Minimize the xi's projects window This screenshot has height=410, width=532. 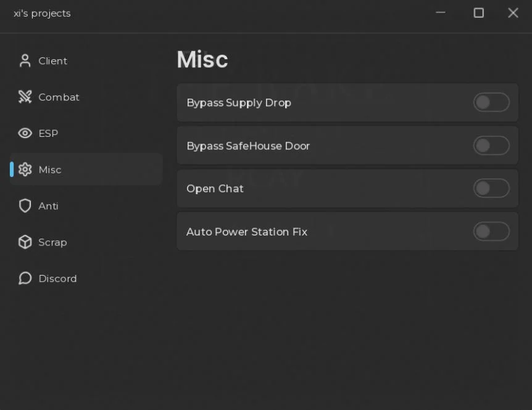tap(441, 12)
